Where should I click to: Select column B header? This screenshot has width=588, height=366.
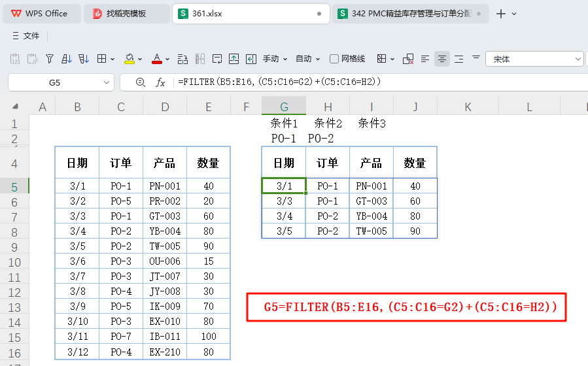coord(77,107)
